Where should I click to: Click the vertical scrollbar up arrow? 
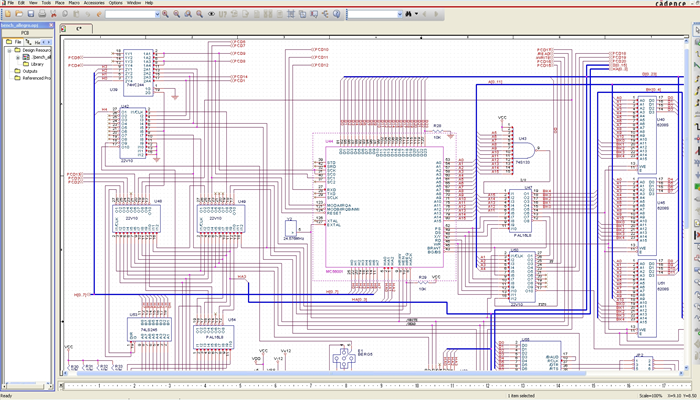(687, 41)
